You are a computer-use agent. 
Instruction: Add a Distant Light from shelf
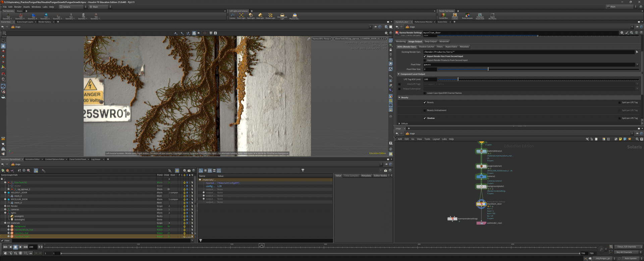[270, 15]
